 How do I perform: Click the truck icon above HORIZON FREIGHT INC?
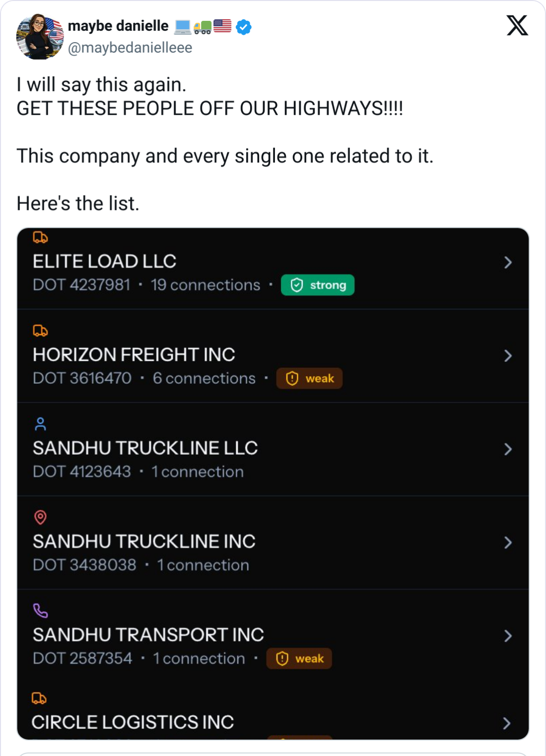pos(40,331)
